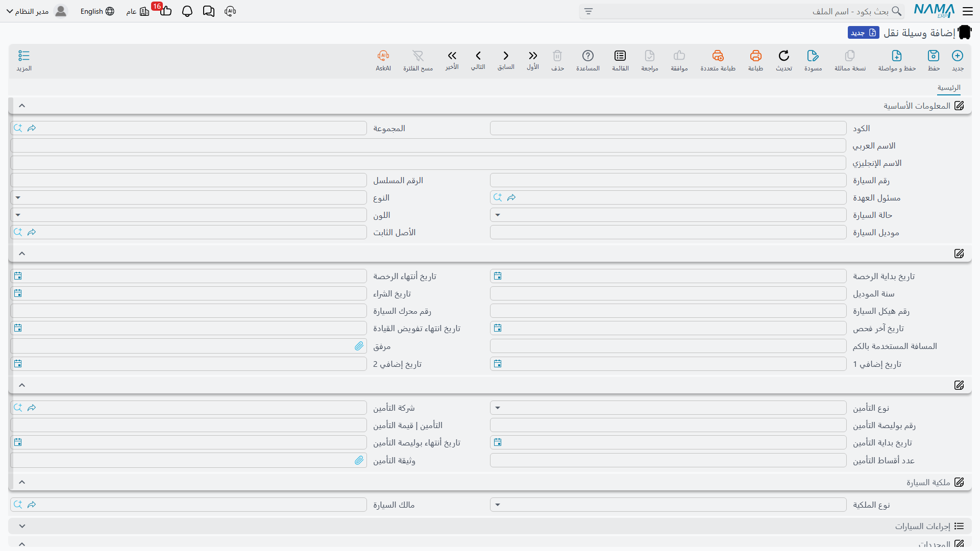Click the Refresh (تحديث) icon
Viewport: 980px width, 551px height.
pos(784,56)
